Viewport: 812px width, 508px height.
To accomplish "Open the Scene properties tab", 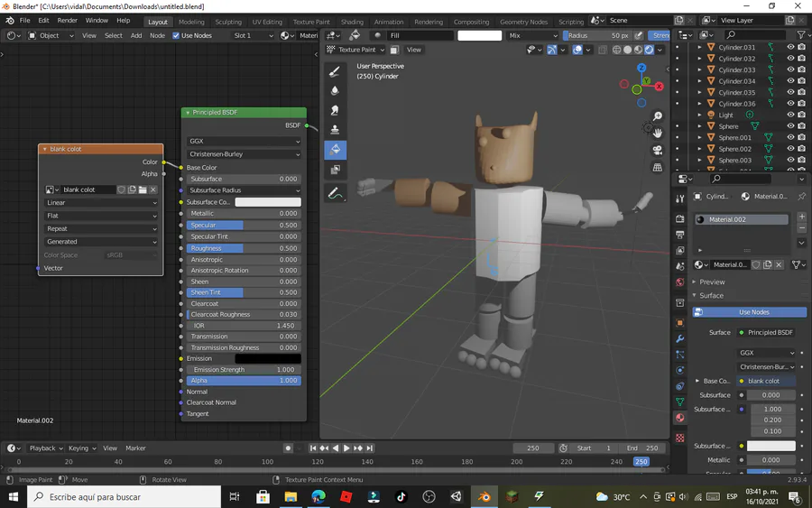I will click(680, 266).
